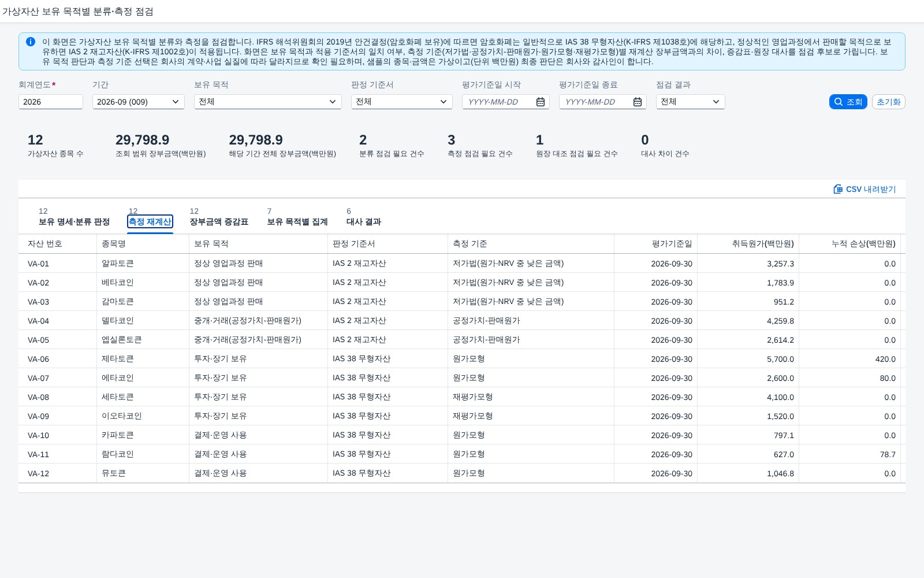Select the VA-11 람다코인 row
Screen dimensions: 924x578
[462, 454]
